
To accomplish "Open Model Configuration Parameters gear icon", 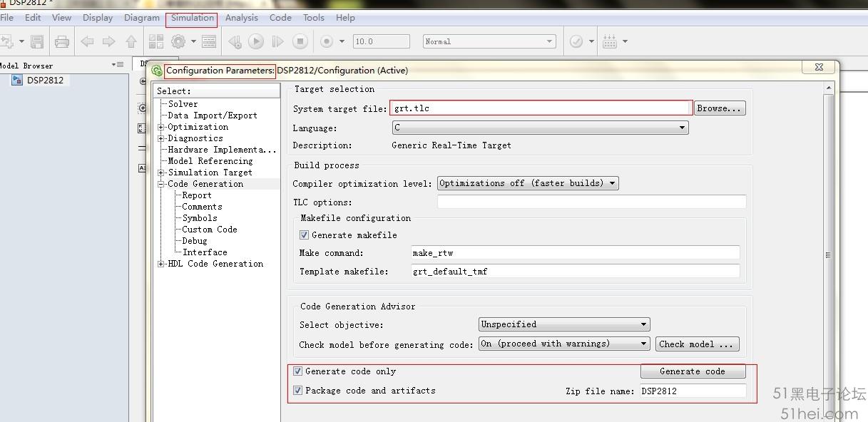I will pos(178,42).
